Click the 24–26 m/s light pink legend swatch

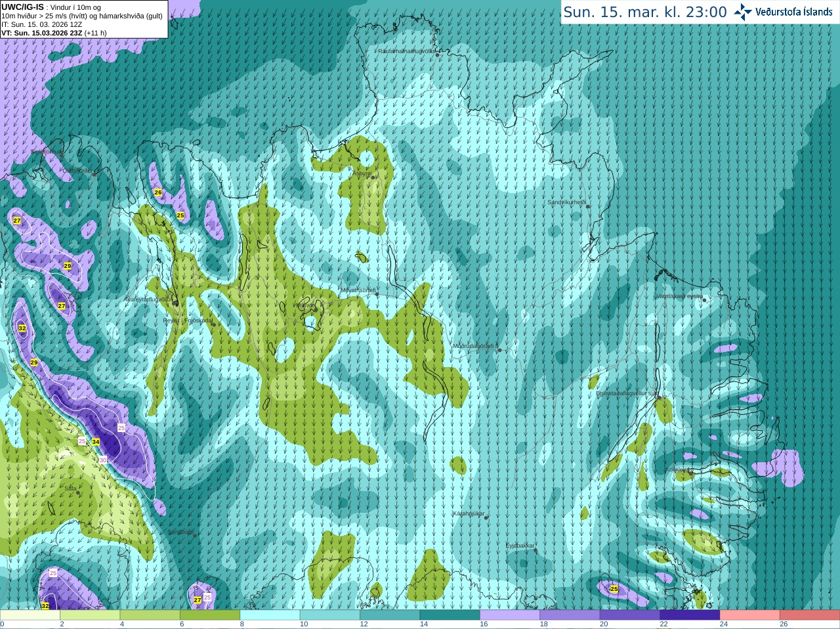[750, 615]
